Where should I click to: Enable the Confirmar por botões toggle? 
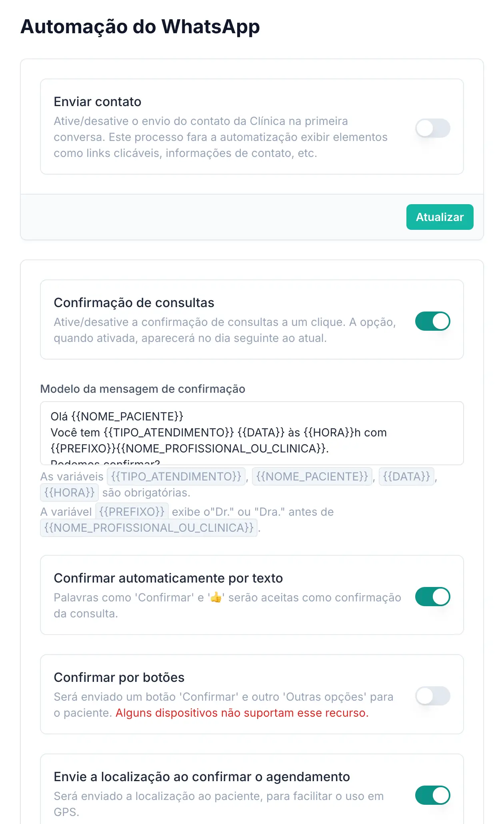coord(432,696)
